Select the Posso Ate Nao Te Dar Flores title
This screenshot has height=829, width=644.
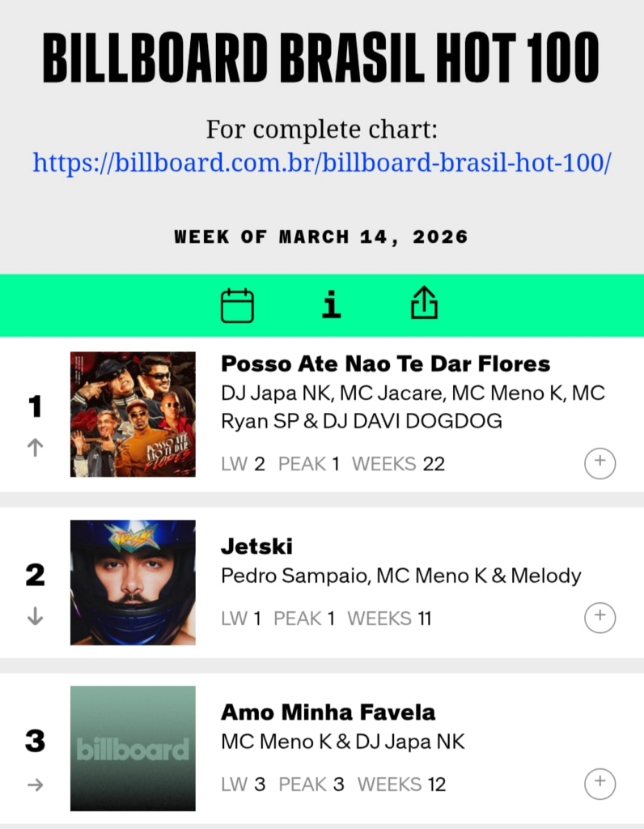click(385, 363)
